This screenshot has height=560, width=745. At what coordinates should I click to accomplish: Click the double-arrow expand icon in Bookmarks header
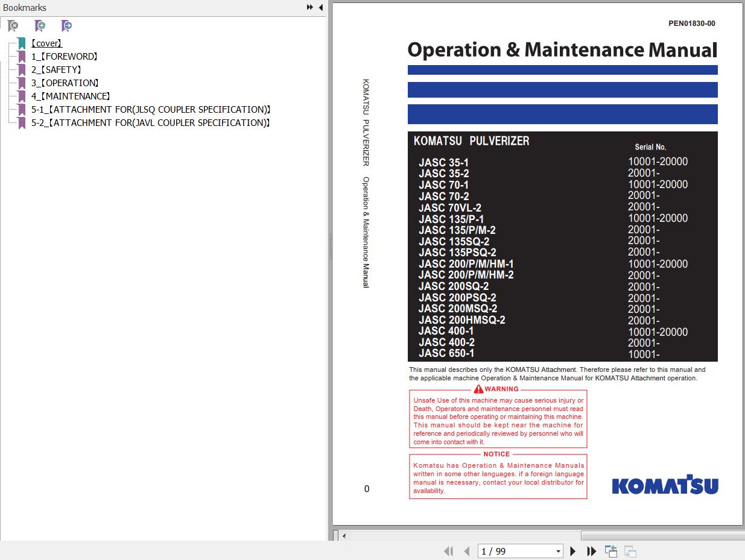pos(309,7)
